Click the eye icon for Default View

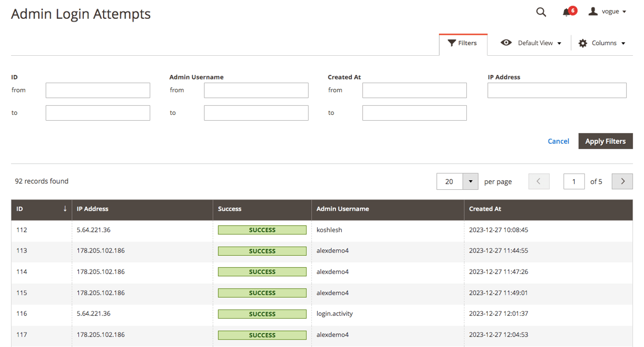[506, 43]
